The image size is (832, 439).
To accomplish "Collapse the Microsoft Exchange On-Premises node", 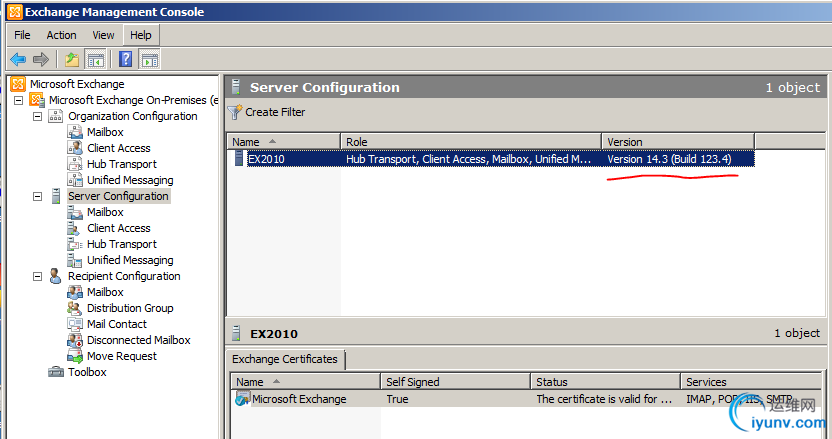I will [x=19, y=100].
